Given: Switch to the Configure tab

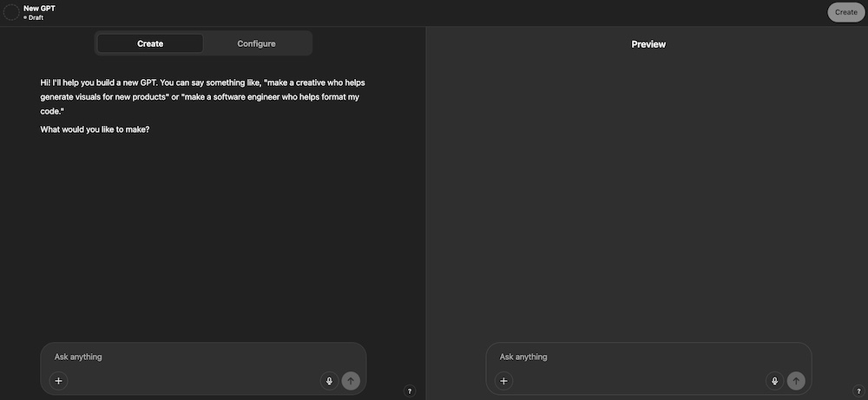Looking at the screenshot, I should tap(256, 43).
